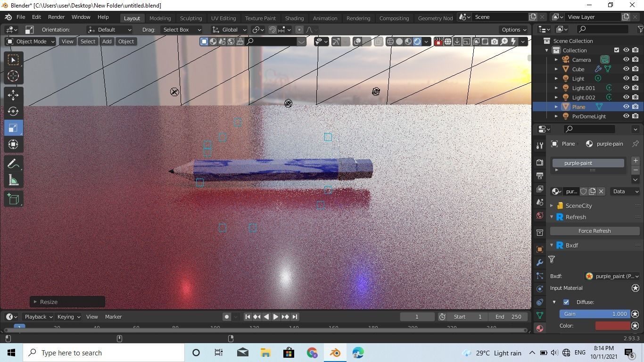Select the Add Cube tool
The width and height of the screenshot is (644, 362).
point(13,199)
